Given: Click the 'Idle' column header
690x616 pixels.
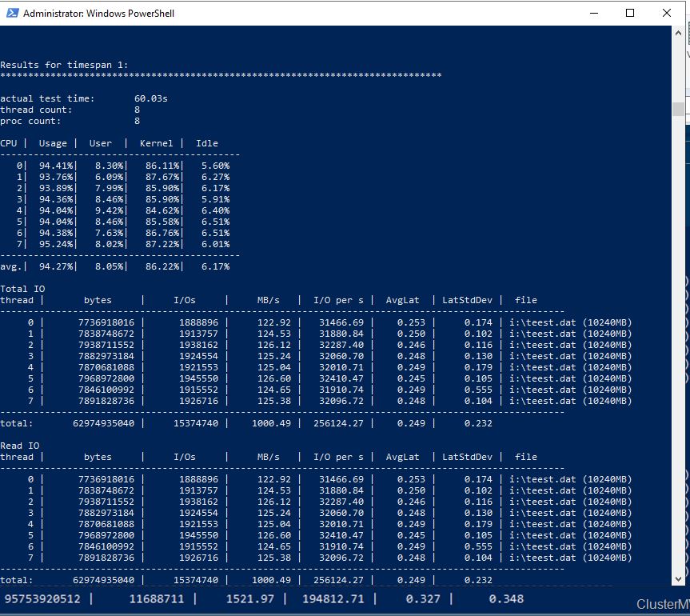Looking at the screenshot, I should click(207, 143).
